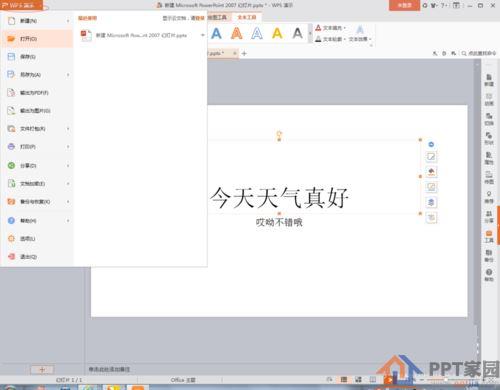Apply the orange WordArt text style
Viewport: 500px width, 390px height.
tap(237, 33)
